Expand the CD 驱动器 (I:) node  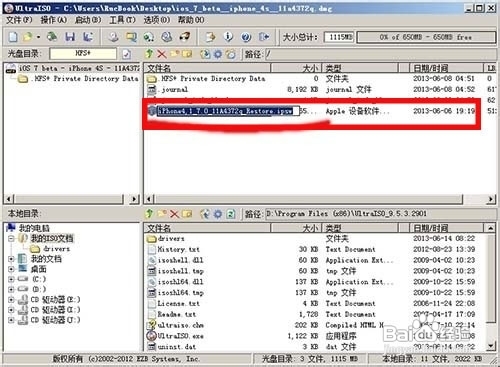tap(11, 310)
